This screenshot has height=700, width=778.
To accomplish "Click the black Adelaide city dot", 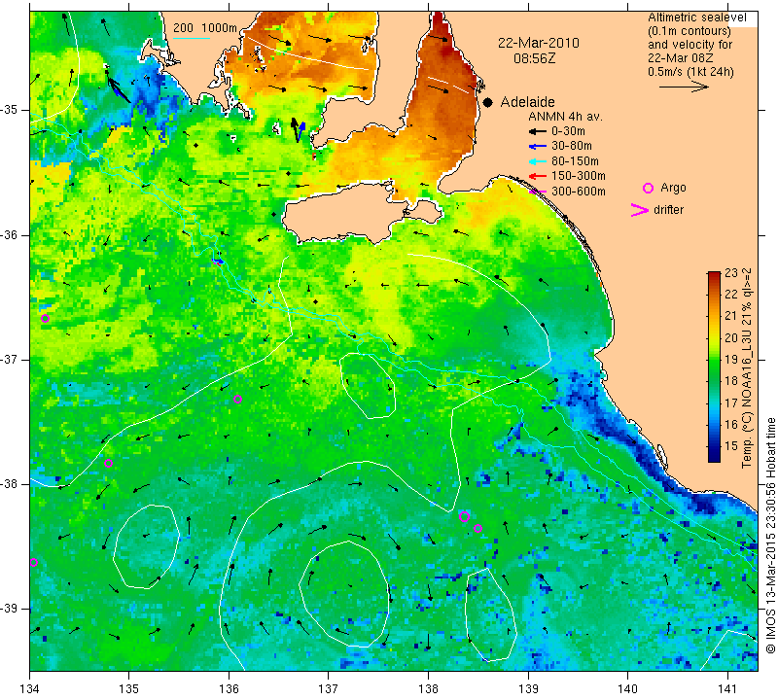I will (x=488, y=102).
